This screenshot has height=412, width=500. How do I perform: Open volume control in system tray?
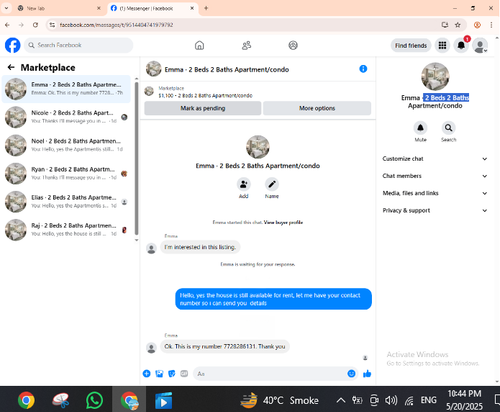(x=391, y=400)
